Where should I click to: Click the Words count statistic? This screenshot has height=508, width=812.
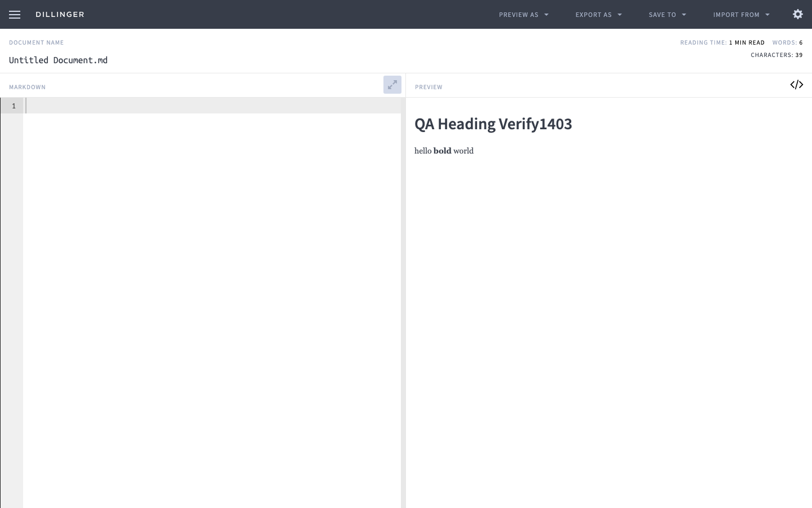pos(788,42)
